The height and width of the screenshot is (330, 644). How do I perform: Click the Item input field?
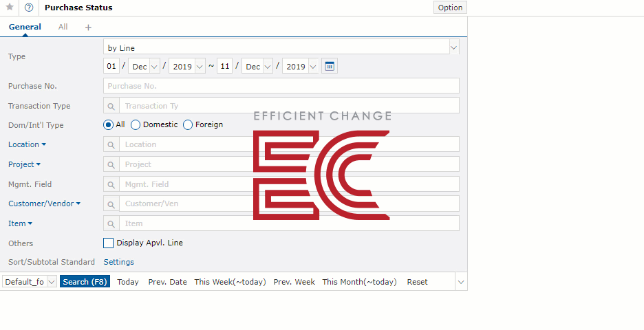tap(289, 223)
